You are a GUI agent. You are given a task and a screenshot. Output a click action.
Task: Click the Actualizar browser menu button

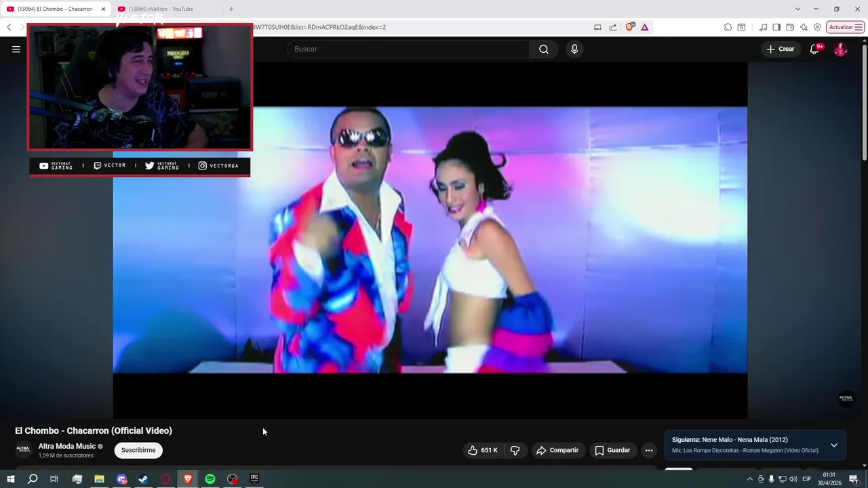click(845, 27)
